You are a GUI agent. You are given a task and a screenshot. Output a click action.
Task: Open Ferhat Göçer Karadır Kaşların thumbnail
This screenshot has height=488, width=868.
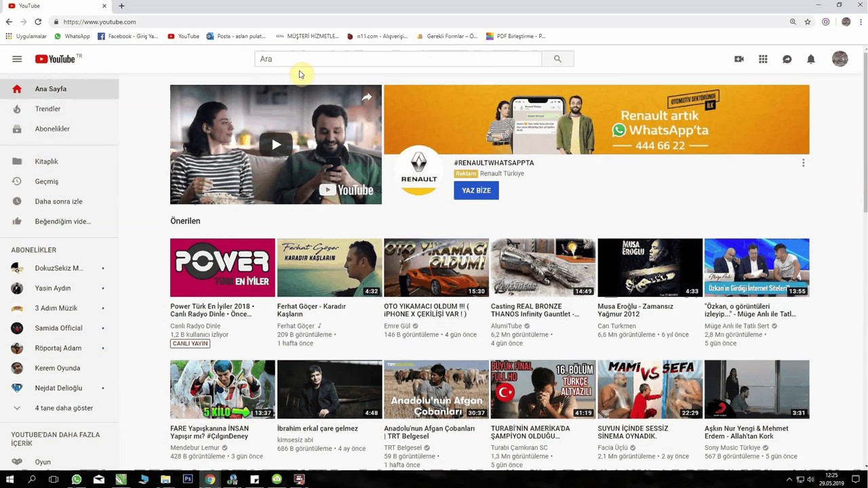pos(330,268)
